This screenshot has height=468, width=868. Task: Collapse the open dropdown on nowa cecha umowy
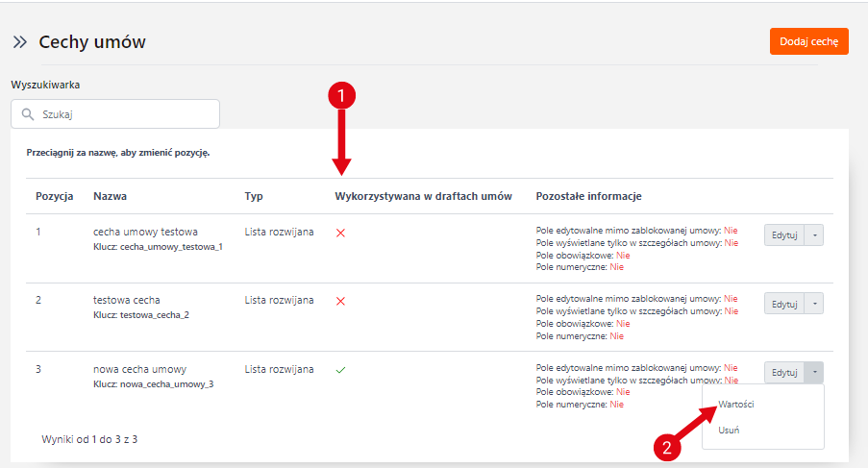(x=813, y=372)
